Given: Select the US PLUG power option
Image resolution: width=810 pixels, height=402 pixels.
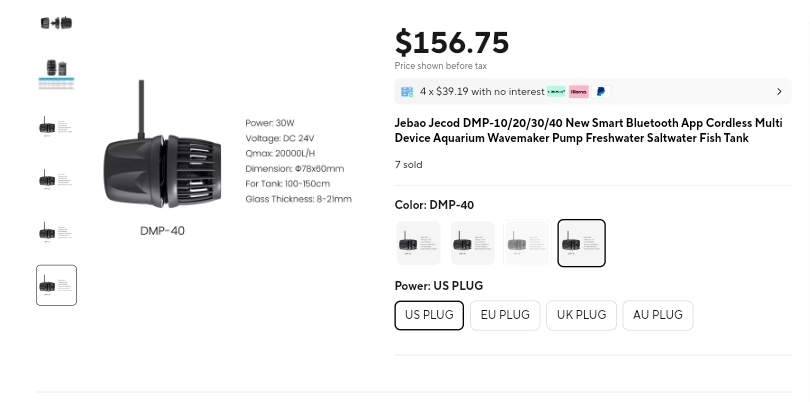Looking at the screenshot, I should click(x=429, y=315).
